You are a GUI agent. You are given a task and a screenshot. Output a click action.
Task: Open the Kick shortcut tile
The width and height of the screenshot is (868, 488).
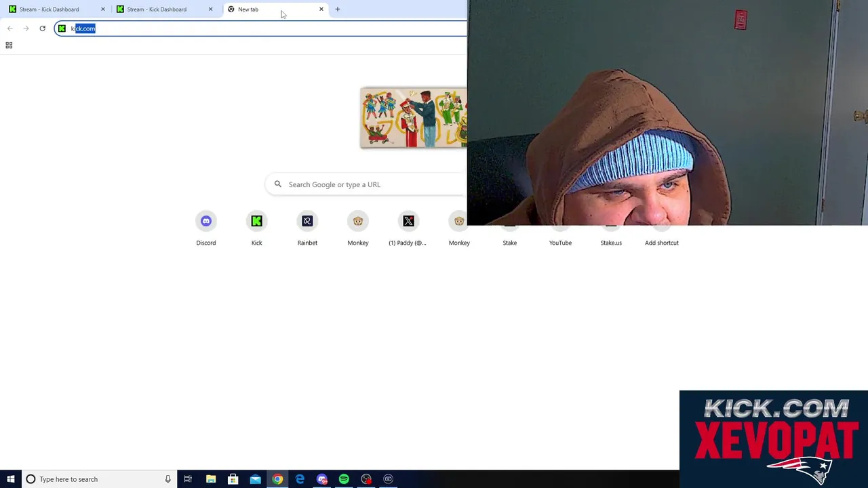pyautogui.click(x=256, y=228)
